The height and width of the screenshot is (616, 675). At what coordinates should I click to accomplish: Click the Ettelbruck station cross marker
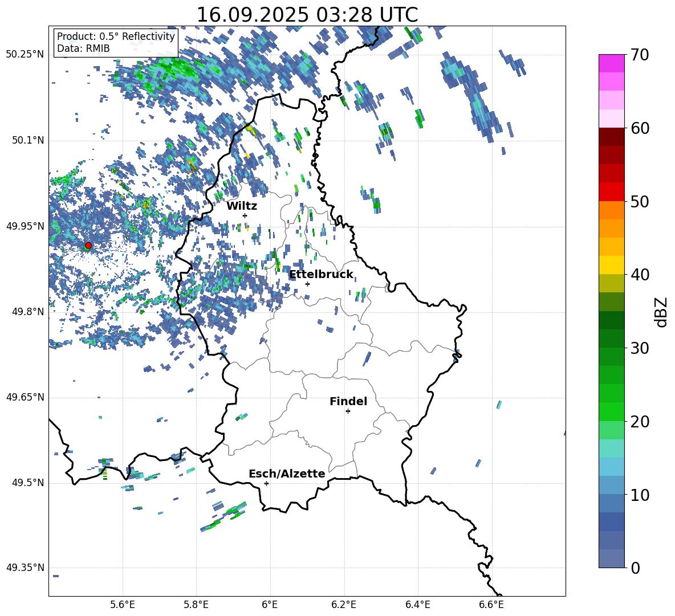(x=307, y=284)
